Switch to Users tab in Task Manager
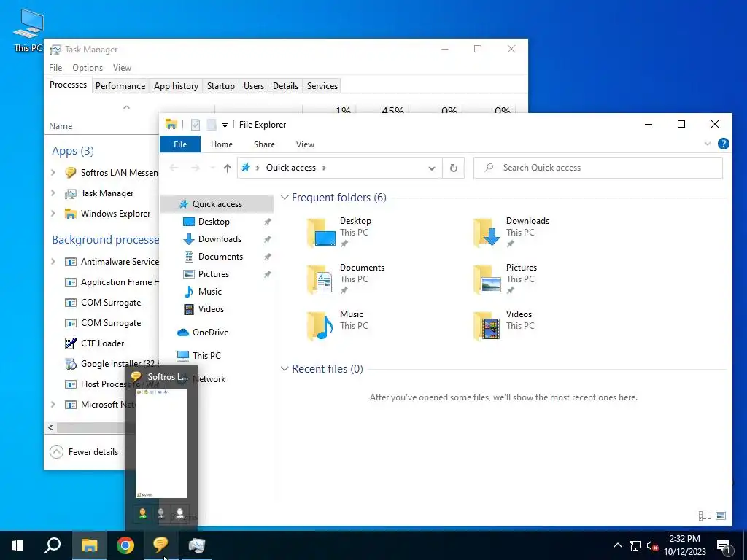This screenshot has height=560, width=747. coord(253,86)
